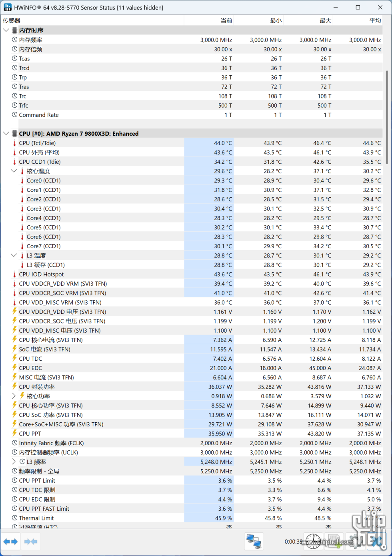This screenshot has width=392, height=556.
Task: Select the Trfc timing row label
Action: click(x=24, y=106)
